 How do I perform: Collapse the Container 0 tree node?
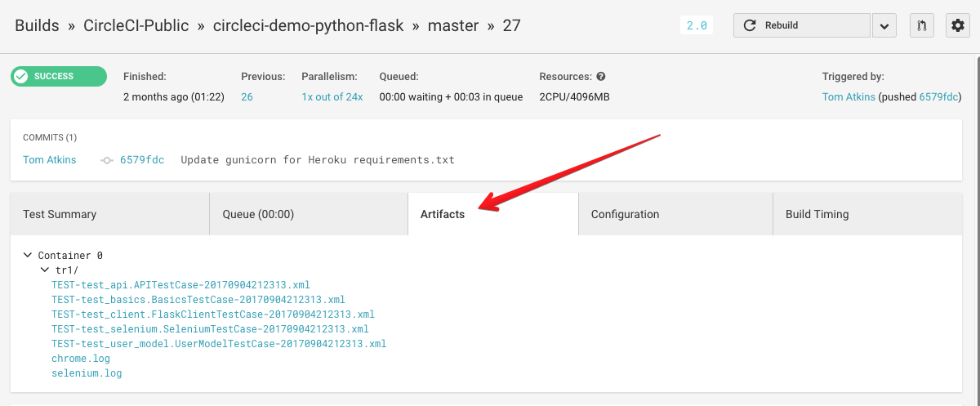coord(29,256)
